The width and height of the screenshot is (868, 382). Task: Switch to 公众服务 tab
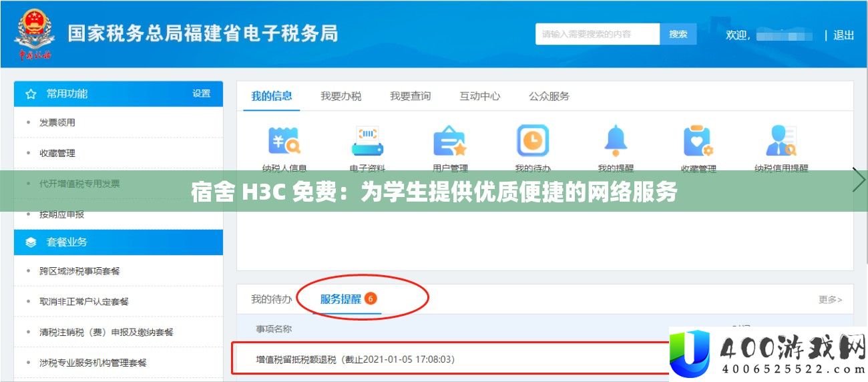[x=549, y=96]
